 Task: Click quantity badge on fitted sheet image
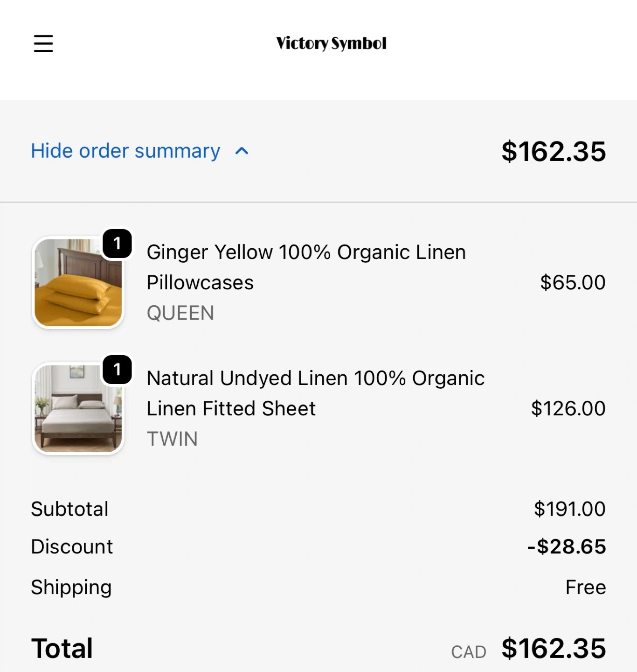(117, 369)
